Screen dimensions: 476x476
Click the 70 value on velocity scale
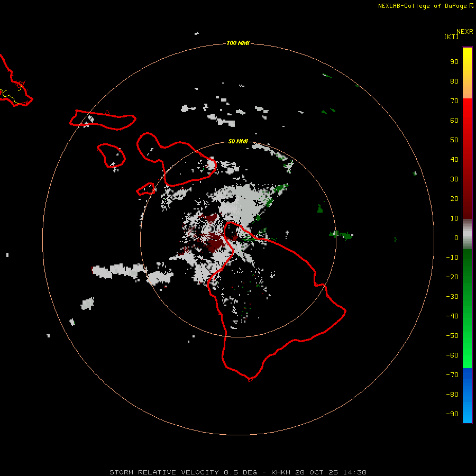click(454, 101)
